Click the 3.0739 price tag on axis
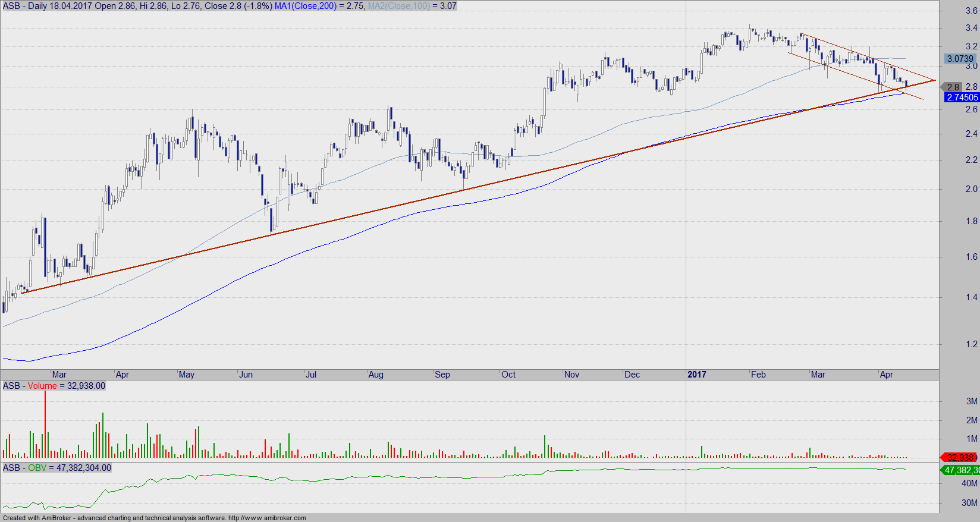 coord(960,58)
